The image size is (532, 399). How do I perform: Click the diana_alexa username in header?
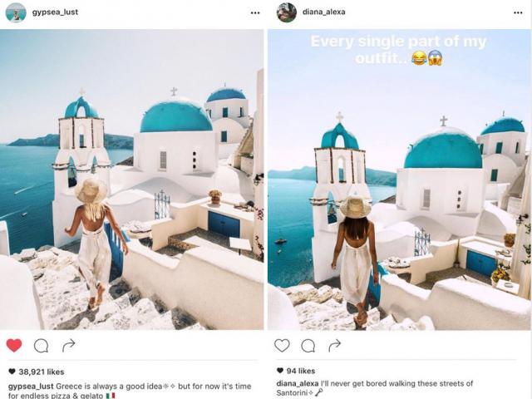(x=324, y=12)
